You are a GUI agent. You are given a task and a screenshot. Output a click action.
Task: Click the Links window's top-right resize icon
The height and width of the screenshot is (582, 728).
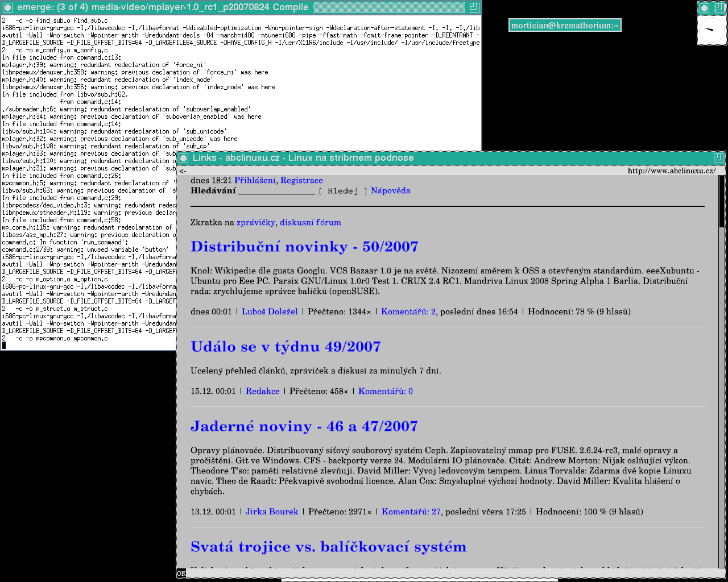[718, 158]
